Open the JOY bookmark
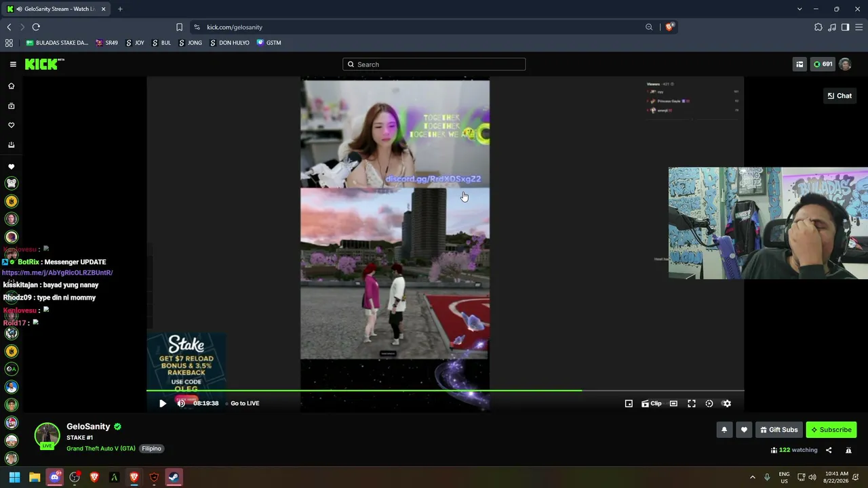Image resolution: width=868 pixels, height=488 pixels. point(135,43)
